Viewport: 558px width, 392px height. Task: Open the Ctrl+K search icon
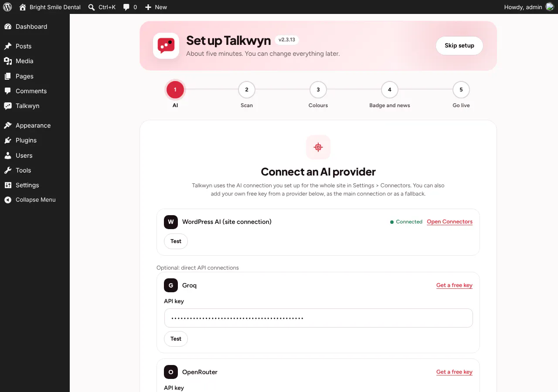(92, 7)
